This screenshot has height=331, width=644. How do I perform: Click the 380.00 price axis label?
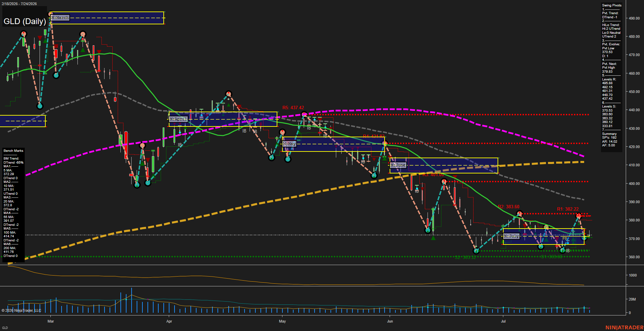[x=634, y=220]
